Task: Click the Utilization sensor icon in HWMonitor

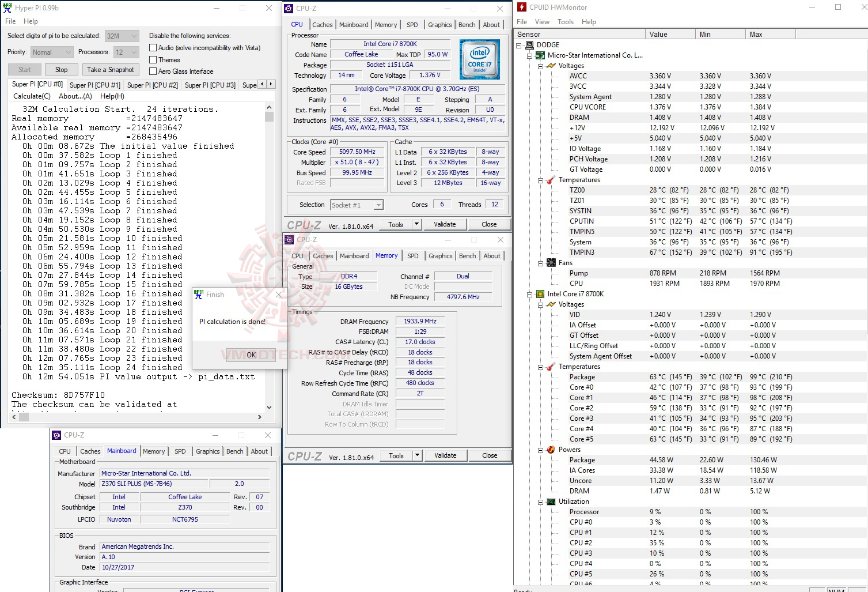Action: pyautogui.click(x=551, y=501)
